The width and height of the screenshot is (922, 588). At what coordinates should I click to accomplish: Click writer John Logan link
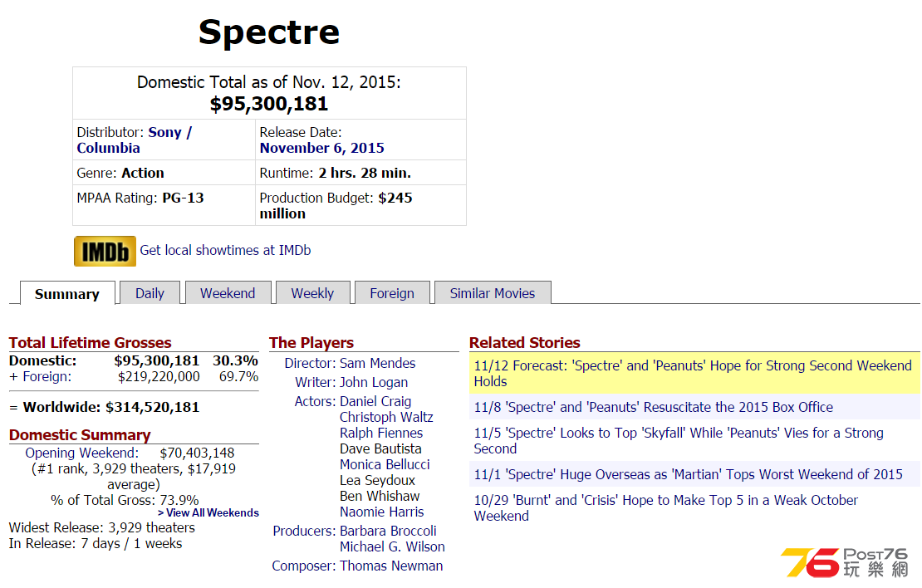(373, 382)
